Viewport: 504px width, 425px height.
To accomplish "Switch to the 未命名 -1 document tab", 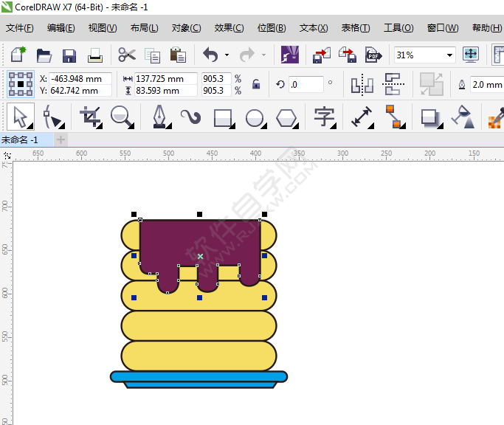I will 21,139.
